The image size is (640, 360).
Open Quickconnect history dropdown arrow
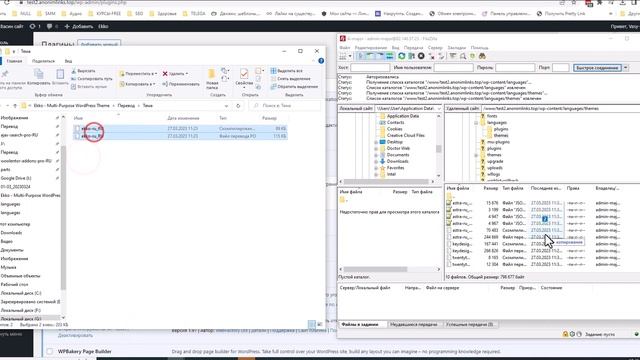[626, 68]
